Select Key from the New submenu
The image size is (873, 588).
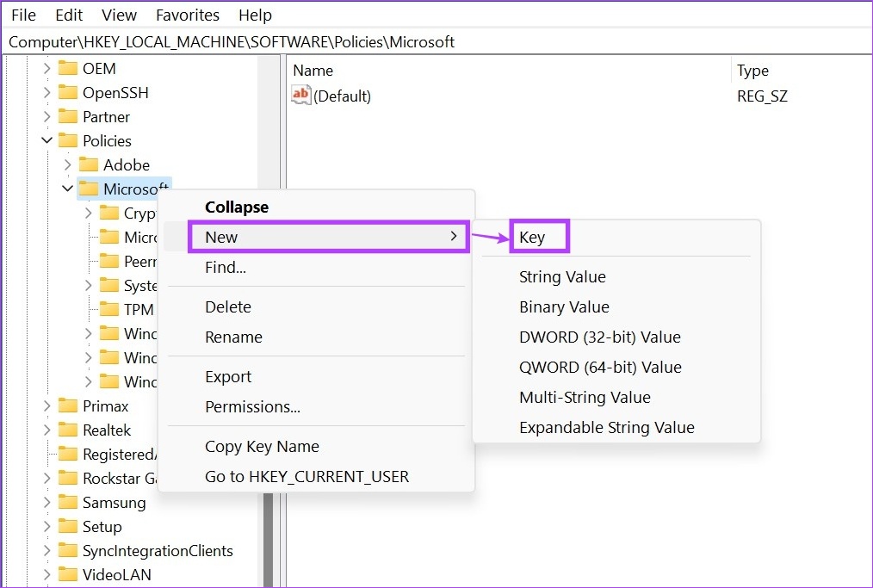pyautogui.click(x=536, y=238)
